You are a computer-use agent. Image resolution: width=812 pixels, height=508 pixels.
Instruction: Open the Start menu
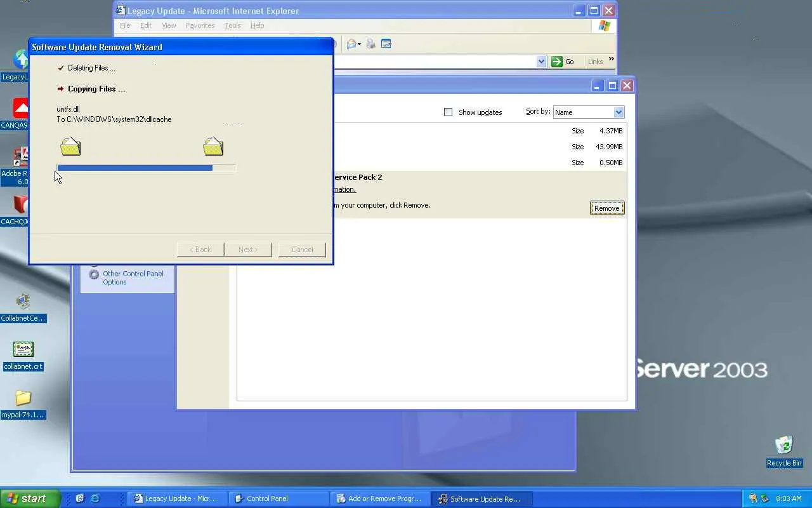(30, 498)
